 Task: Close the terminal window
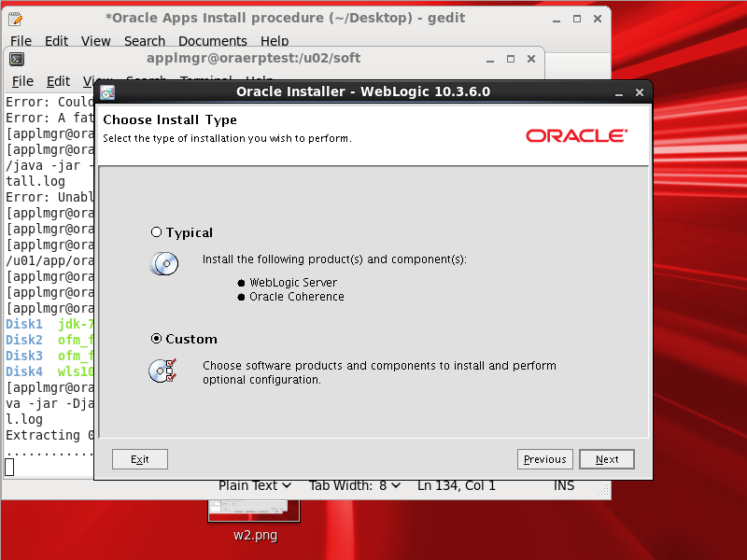pyautogui.click(x=531, y=59)
